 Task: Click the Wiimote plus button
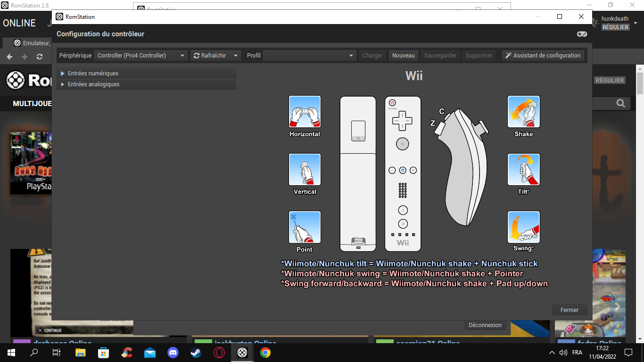click(413, 170)
